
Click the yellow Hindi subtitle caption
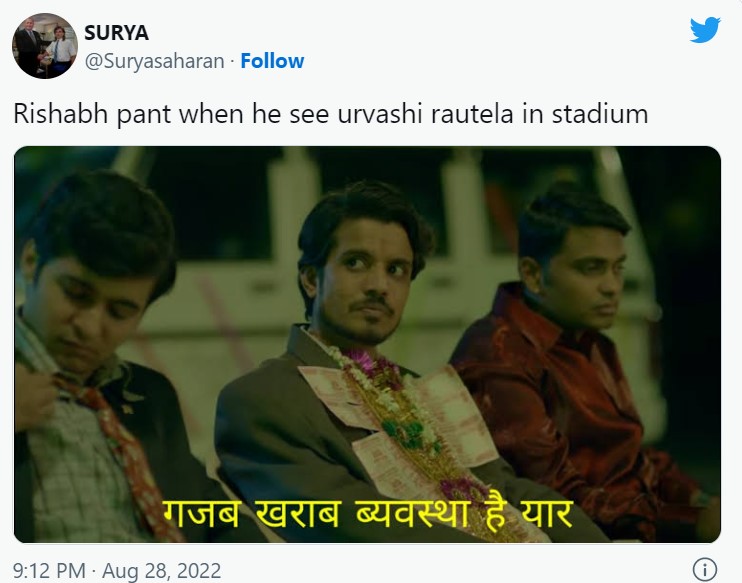click(x=368, y=513)
